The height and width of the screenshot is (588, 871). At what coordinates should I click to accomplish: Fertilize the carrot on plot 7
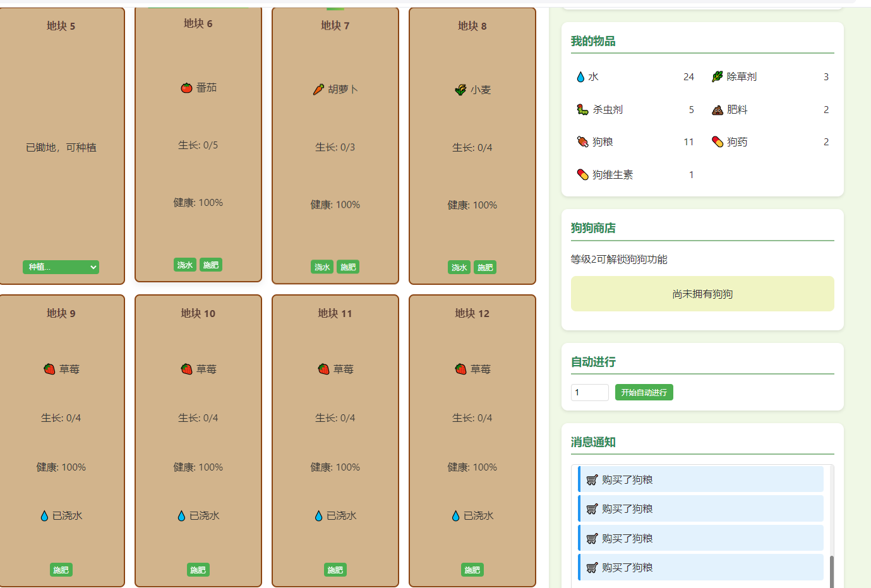[348, 267]
